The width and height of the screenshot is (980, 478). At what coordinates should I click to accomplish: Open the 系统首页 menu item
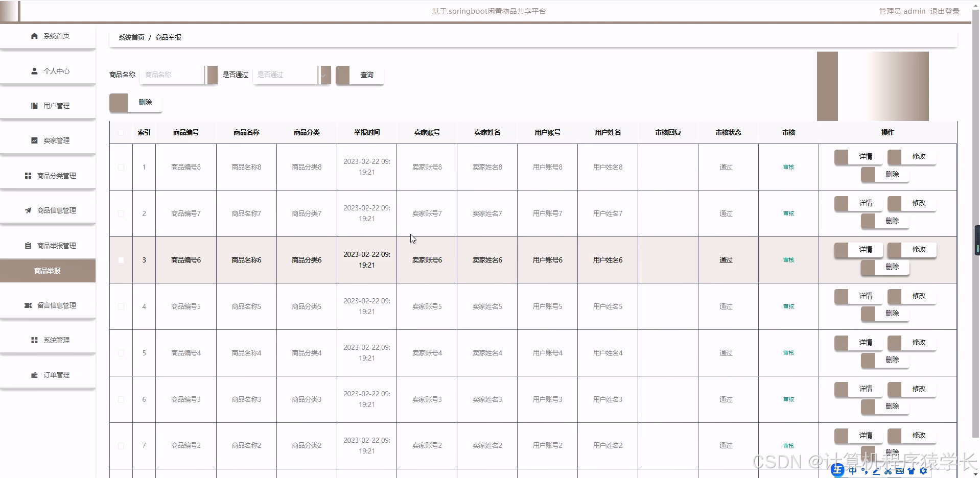pyautogui.click(x=48, y=36)
